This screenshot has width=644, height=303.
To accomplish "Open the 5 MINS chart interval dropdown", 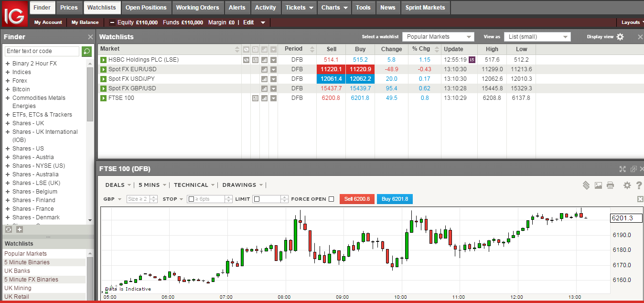I will tap(152, 185).
